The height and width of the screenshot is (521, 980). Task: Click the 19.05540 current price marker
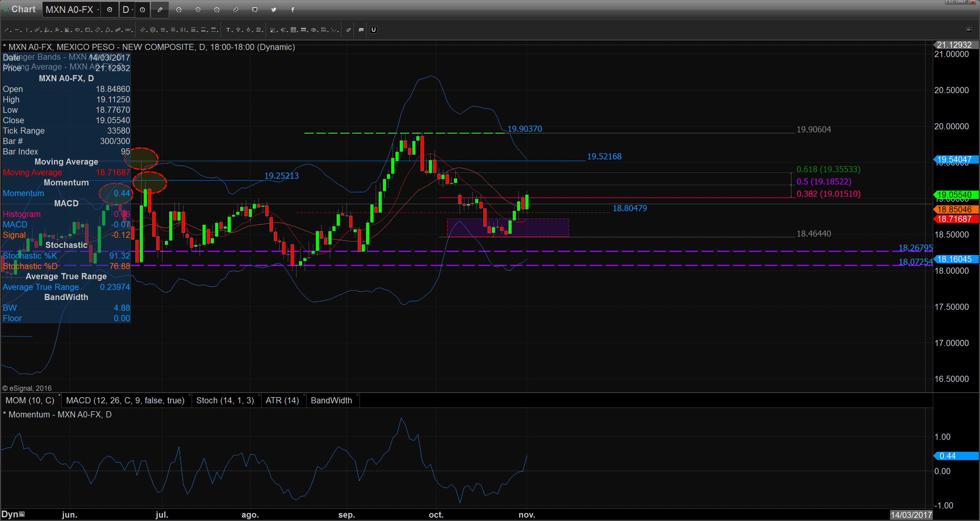(x=956, y=195)
